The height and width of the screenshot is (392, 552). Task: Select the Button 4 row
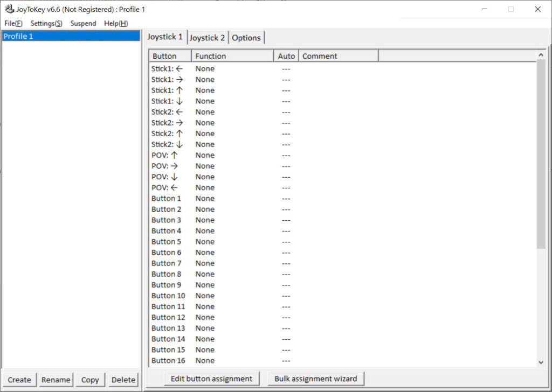coord(342,231)
